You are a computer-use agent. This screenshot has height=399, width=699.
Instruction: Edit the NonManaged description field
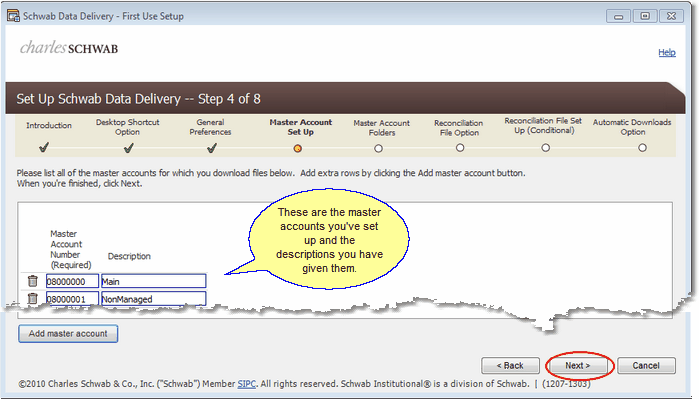tap(154, 298)
